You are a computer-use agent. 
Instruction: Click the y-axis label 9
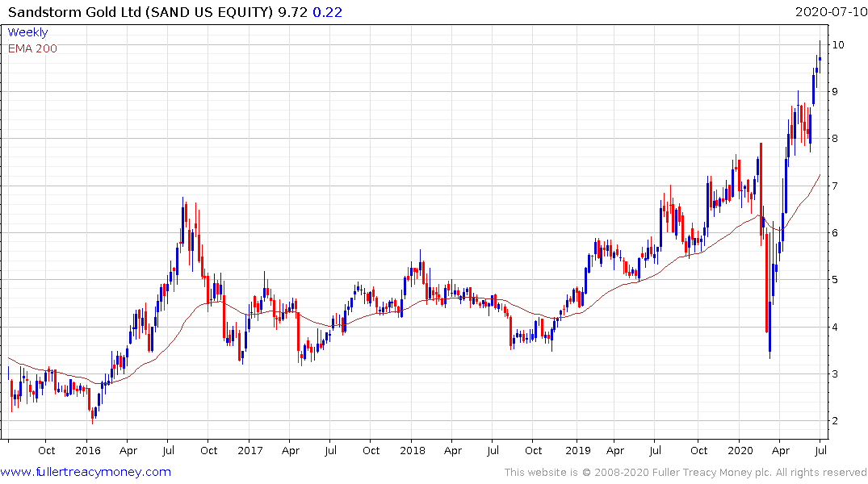click(x=836, y=92)
